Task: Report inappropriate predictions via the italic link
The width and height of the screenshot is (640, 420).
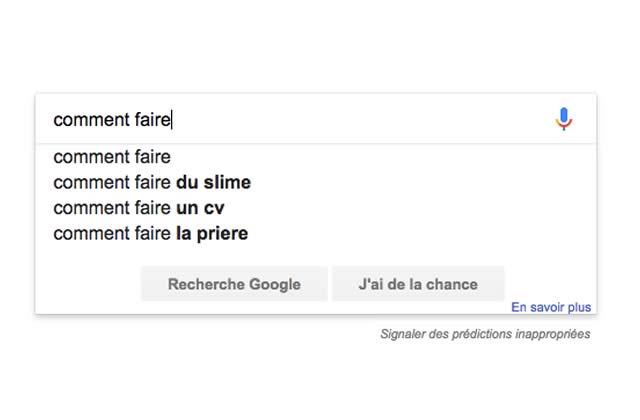Action: pos(485,334)
